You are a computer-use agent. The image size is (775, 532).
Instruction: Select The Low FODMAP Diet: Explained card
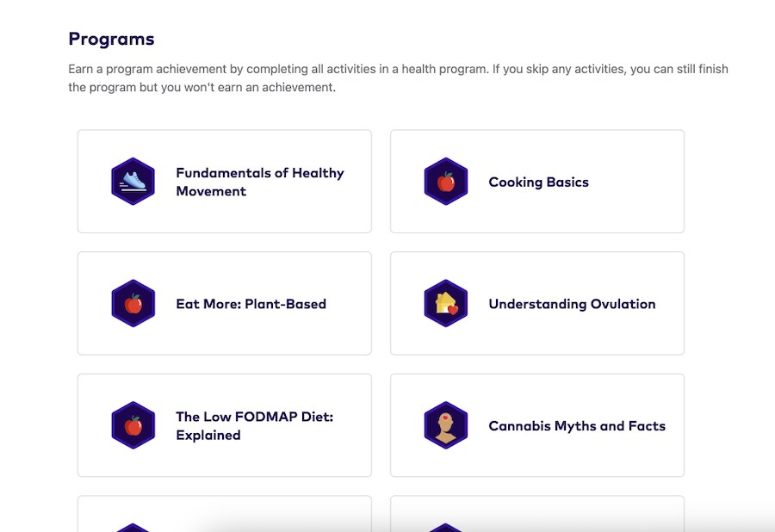coord(224,424)
